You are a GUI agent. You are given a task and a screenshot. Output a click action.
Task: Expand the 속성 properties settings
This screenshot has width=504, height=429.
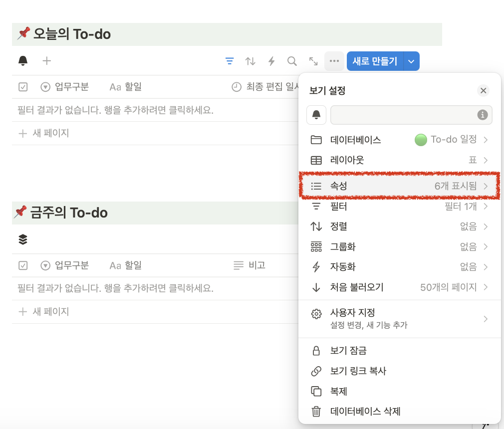tap(399, 186)
